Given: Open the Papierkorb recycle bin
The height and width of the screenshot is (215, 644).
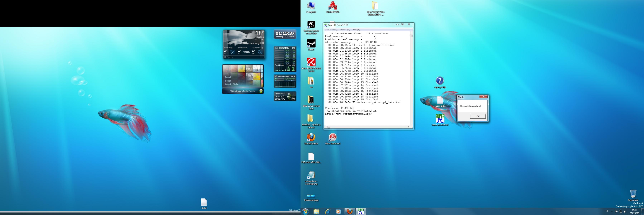Looking at the screenshot, I should pos(633,194).
